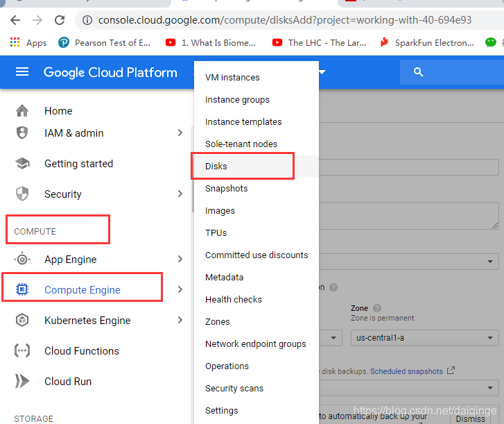
Task: Select Committed use discounts
Action: 257,255
